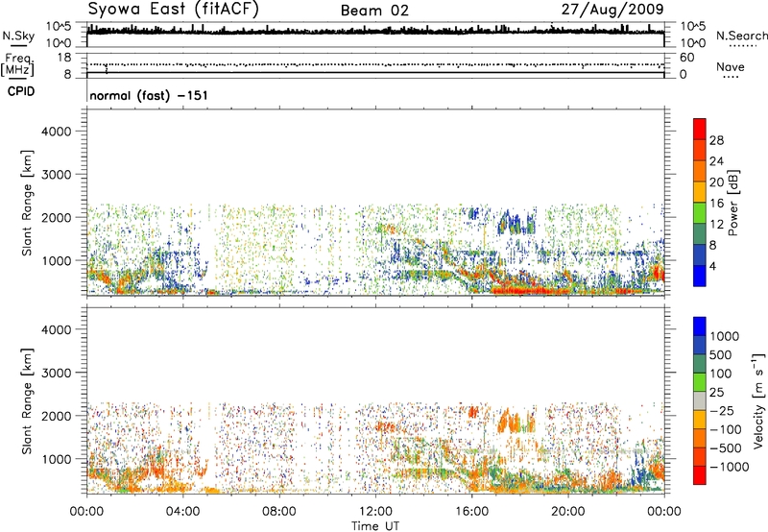Image resolution: width=768 pixels, height=532 pixels.
Task: Click the '08:00' time tick label
Action: pyautogui.click(x=279, y=512)
